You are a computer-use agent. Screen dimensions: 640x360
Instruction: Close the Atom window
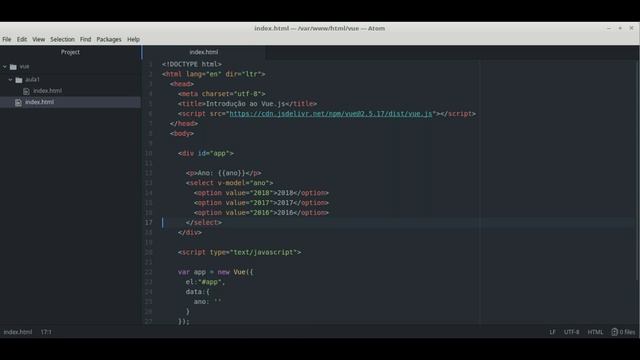(x=631, y=28)
